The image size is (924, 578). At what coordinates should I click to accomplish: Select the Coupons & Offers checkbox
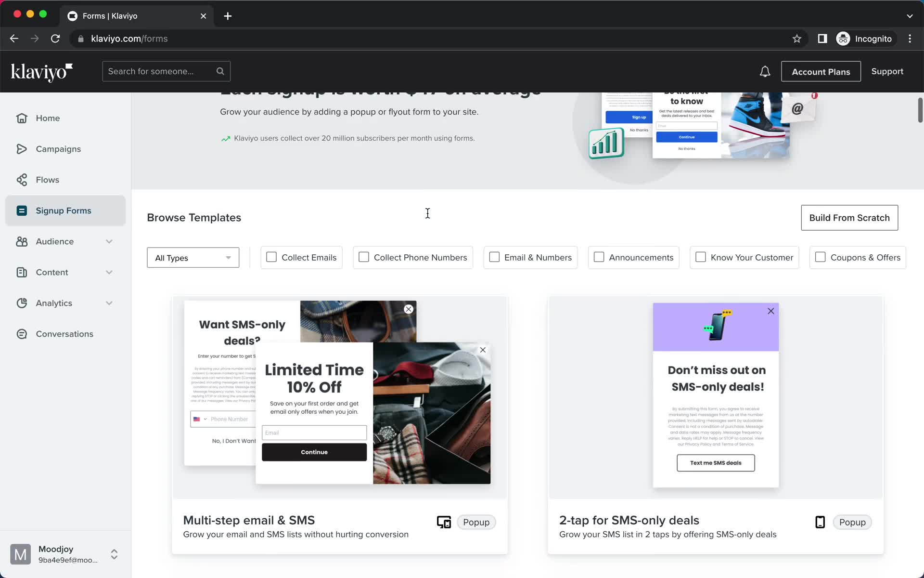coord(821,257)
